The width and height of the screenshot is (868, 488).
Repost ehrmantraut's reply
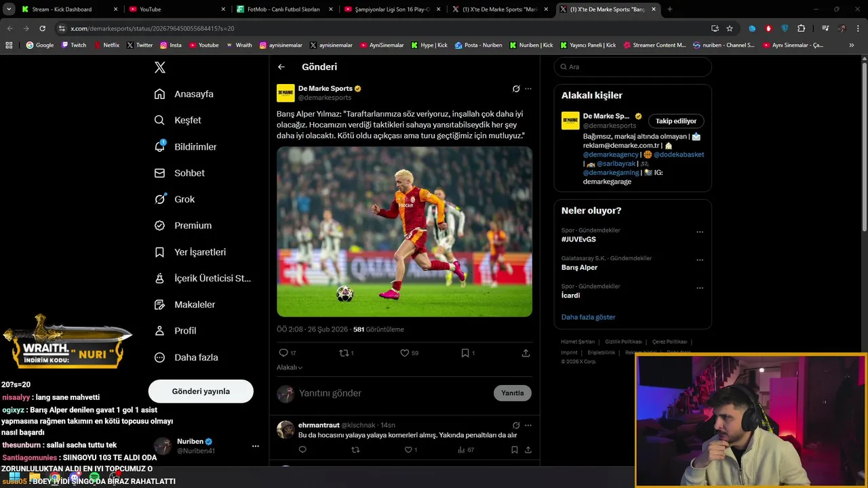355,449
